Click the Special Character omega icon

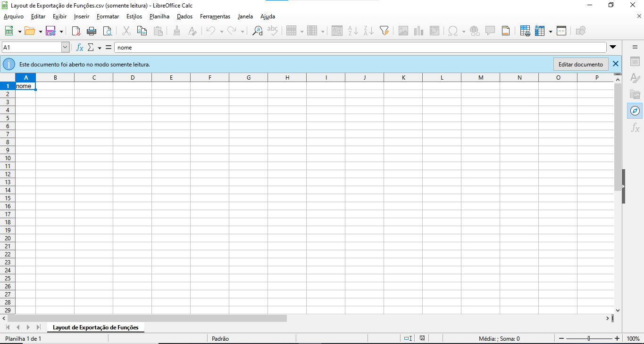tap(453, 31)
